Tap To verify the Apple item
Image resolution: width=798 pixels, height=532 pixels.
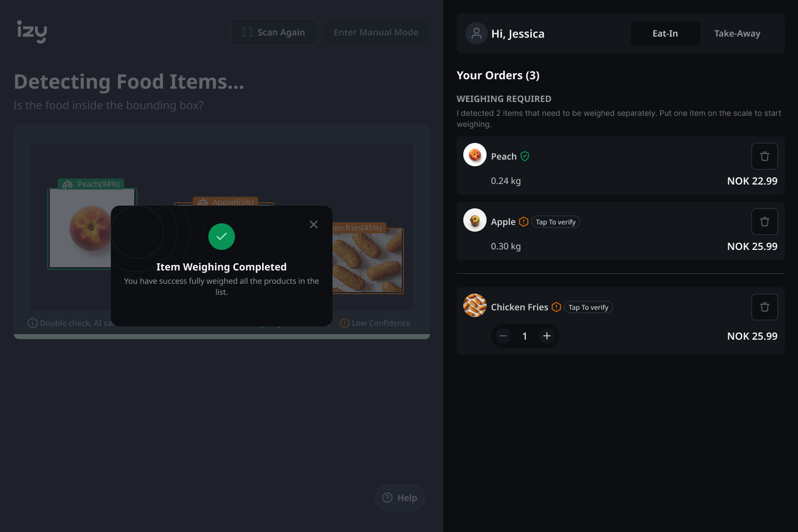(556, 222)
